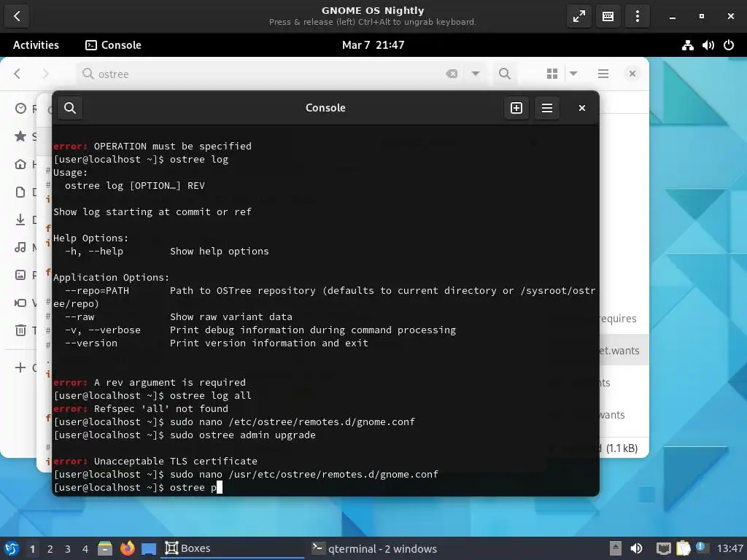Screen dimensions: 747x560
Task: Click 'OPERATION must be specified' error text
Action: click(x=172, y=146)
